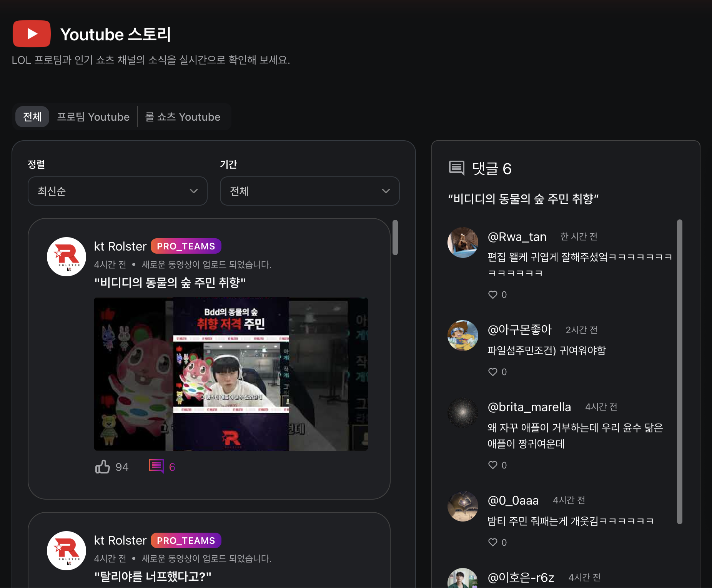Open the "탈리야를 너프했다고?" post title
This screenshot has height=588, width=712.
tap(153, 576)
